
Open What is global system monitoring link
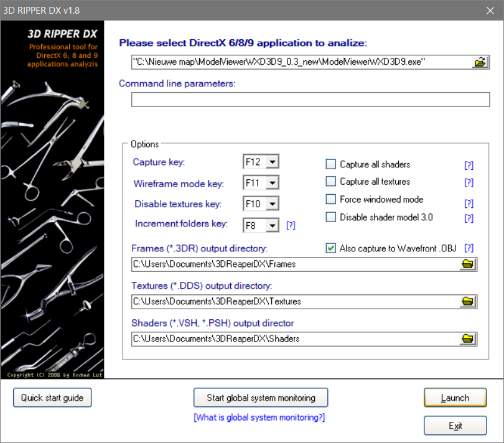pos(259,417)
